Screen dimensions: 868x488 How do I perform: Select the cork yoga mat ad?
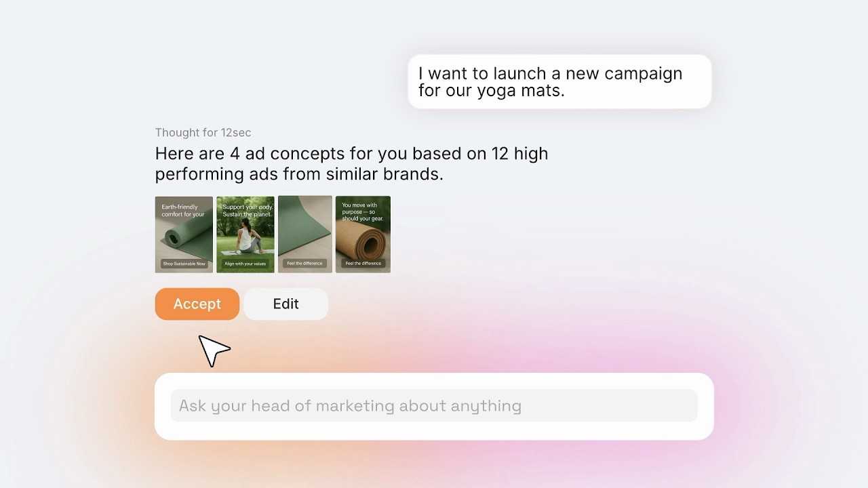[363, 235]
